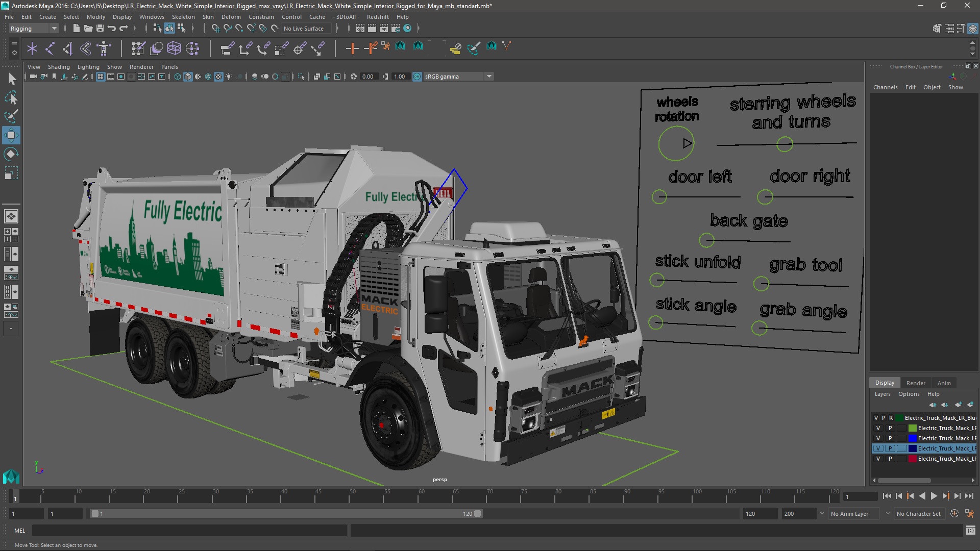The width and height of the screenshot is (980, 551).
Task: Toggle the viewport grid display icon
Action: tap(101, 77)
